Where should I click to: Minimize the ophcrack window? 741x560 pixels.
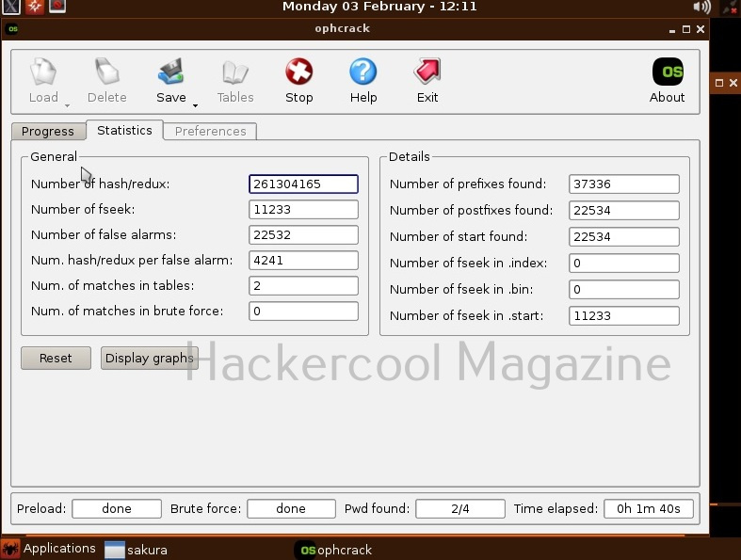[672, 30]
